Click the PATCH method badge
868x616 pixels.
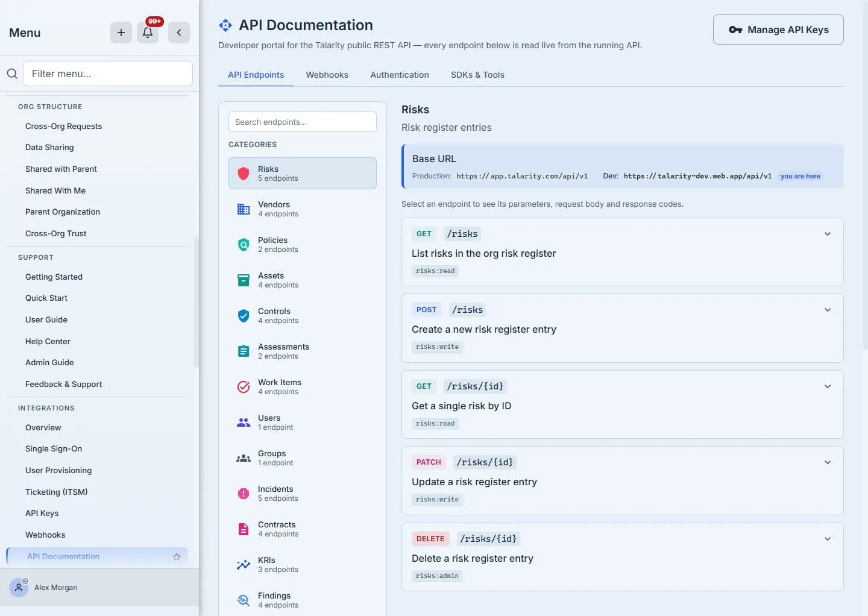point(429,462)
